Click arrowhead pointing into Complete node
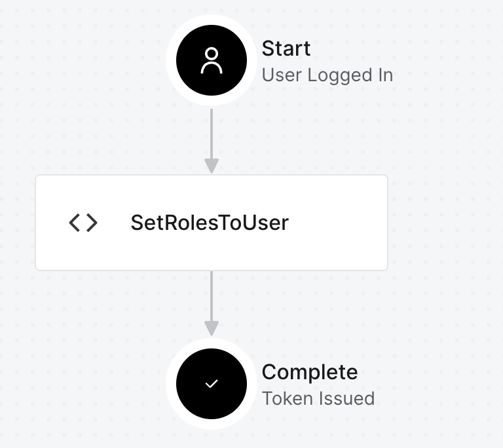503x448 pixels. pos(211,327)
